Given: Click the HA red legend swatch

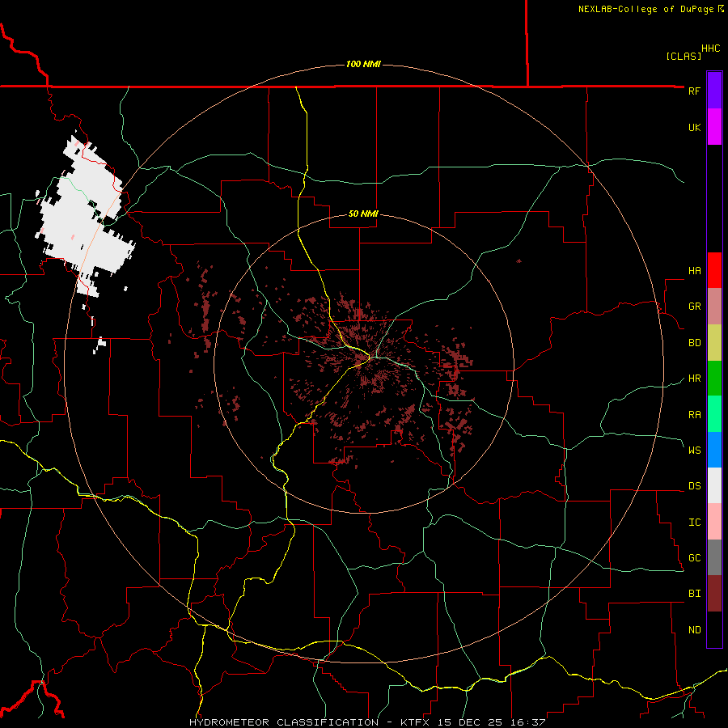Looking at the screenshot, I should click(714, 270).
